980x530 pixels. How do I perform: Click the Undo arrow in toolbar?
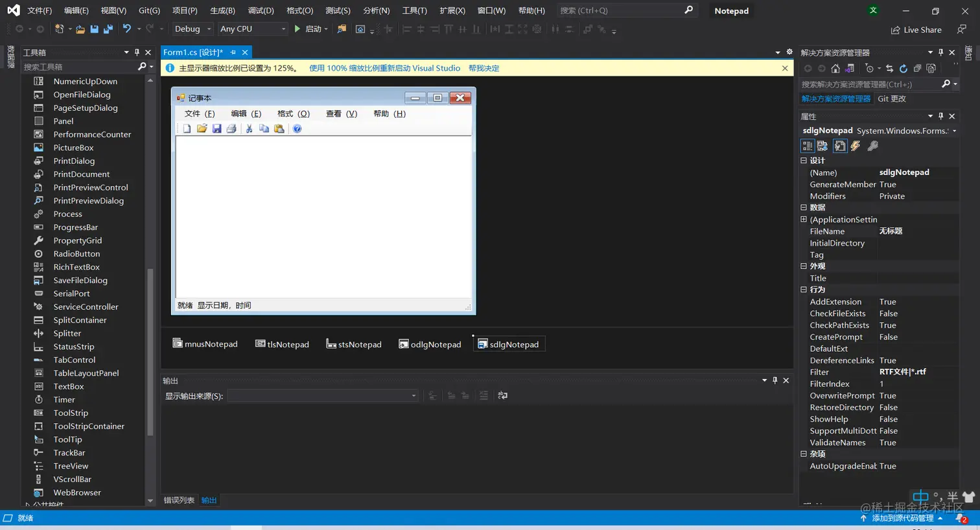point(127,29)
